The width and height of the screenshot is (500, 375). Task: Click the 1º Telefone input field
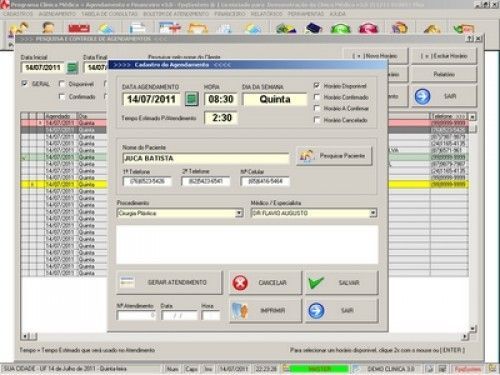coord(147,181)
